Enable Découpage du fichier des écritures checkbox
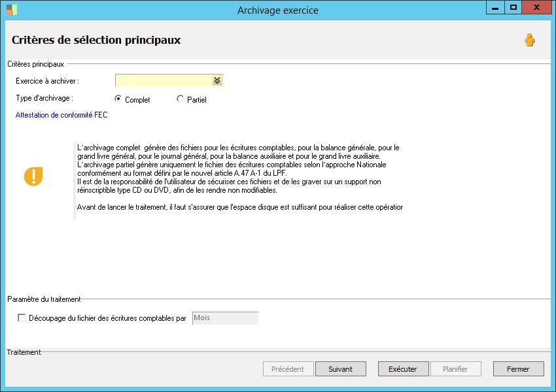Screen dimensions: 556x392 (22, 318)
